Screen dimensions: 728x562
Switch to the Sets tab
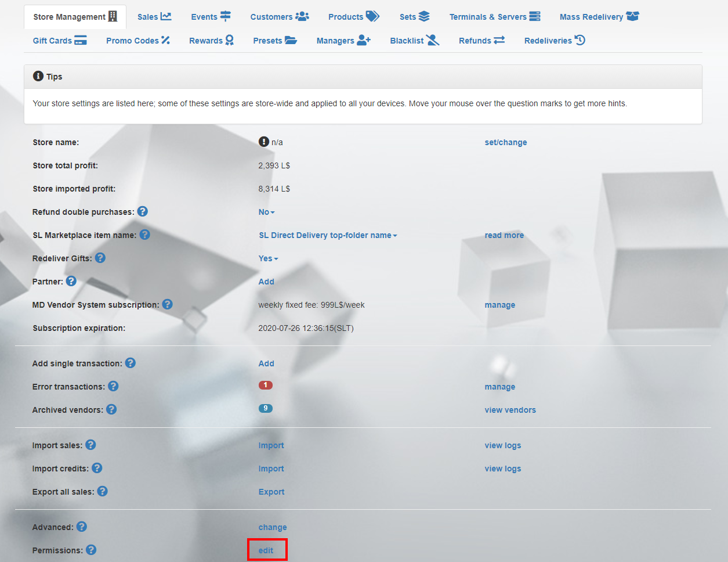point(415,17)
